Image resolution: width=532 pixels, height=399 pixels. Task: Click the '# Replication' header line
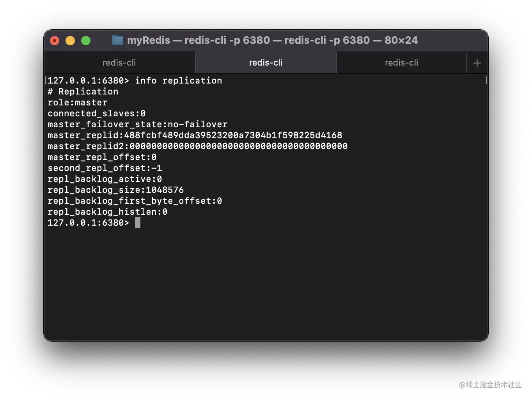(x=83, y=91)
